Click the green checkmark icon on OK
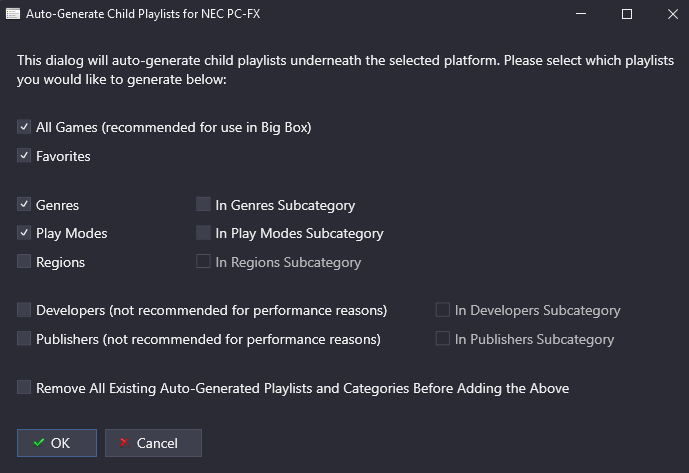This screenshot has height=473, width=689. click(x=39, y=443)
